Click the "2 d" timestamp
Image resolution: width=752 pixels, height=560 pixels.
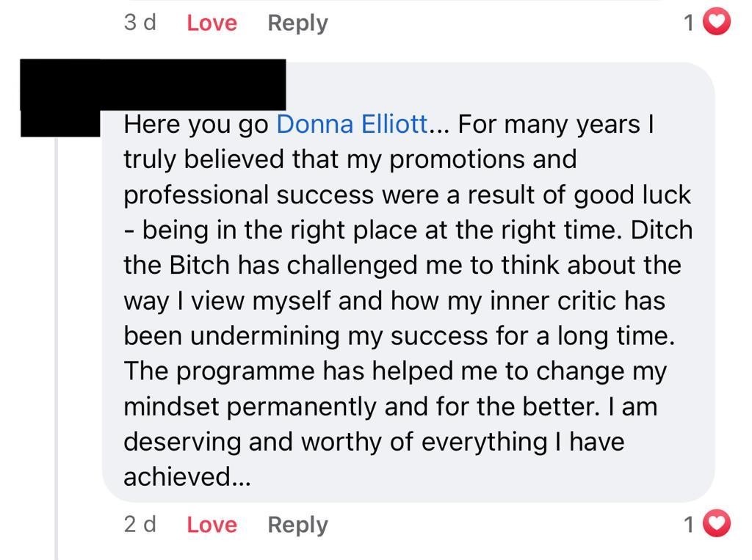pos(140,525)
